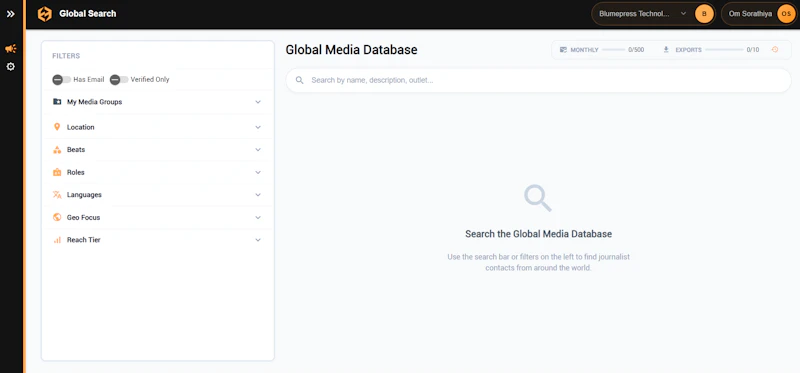This screenshot has width=800, height=373.
Task: Click the Languages translate icon
Action: [57, 195]
